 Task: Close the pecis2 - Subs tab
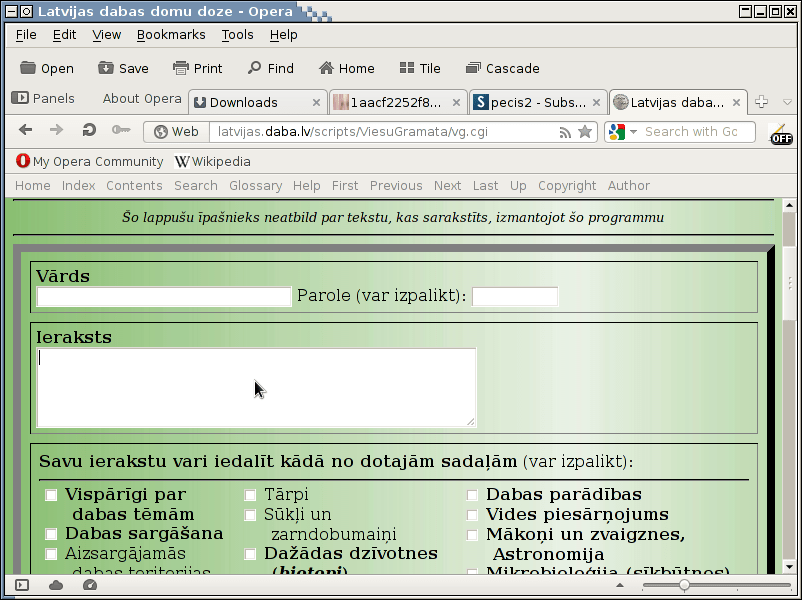click(x=596, y=102)
